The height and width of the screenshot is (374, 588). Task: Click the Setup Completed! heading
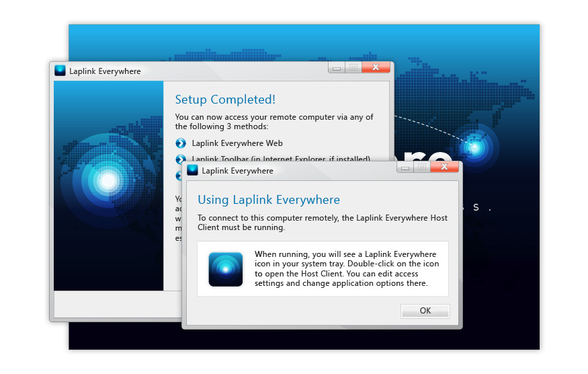click(x=225, y=100)
